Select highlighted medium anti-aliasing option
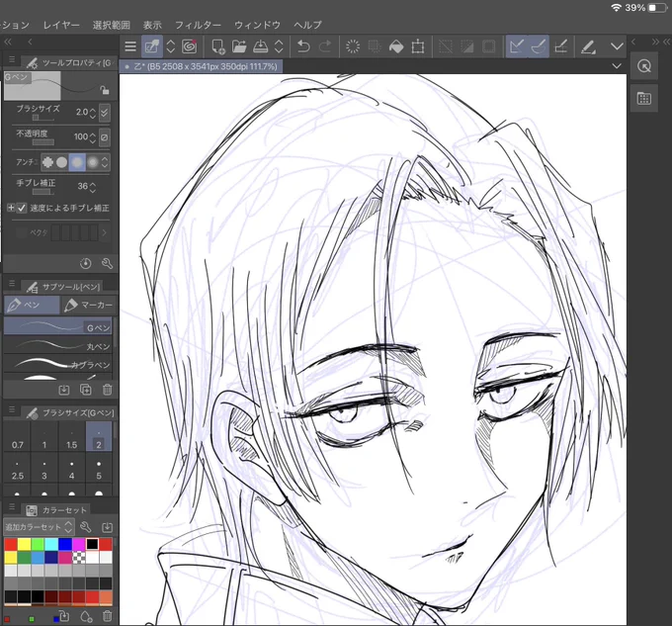The height and width of the screenshot is (626, 672). [x=77, y=162]
